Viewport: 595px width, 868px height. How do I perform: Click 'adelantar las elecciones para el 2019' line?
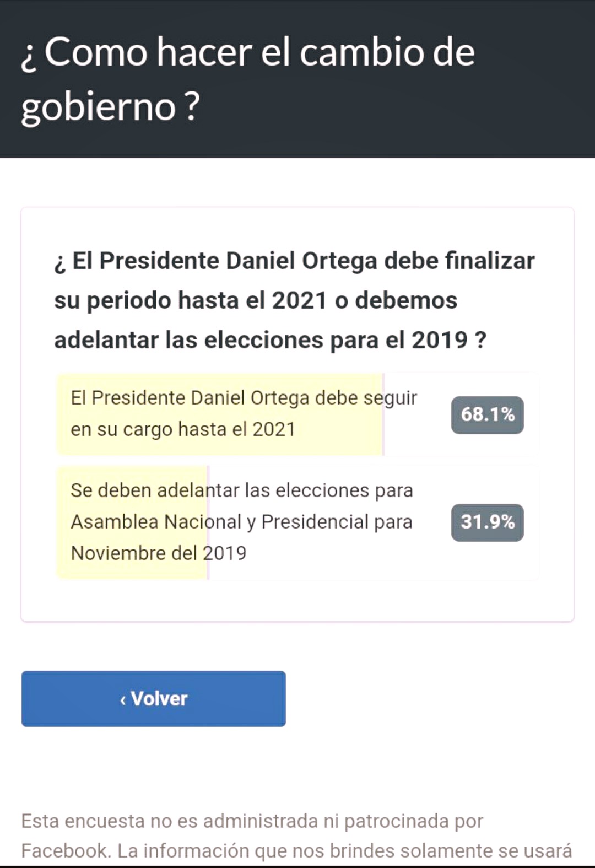coord(270,340)
